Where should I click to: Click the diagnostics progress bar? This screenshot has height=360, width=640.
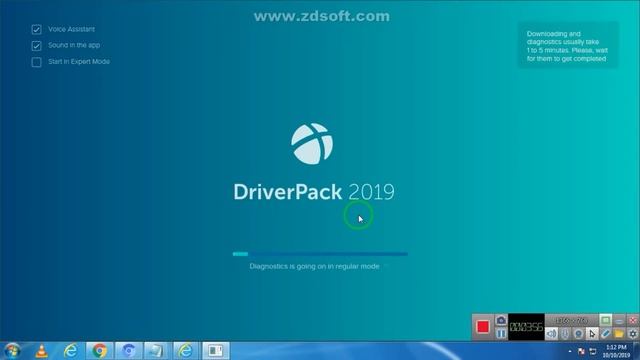(x=320, y=254)
